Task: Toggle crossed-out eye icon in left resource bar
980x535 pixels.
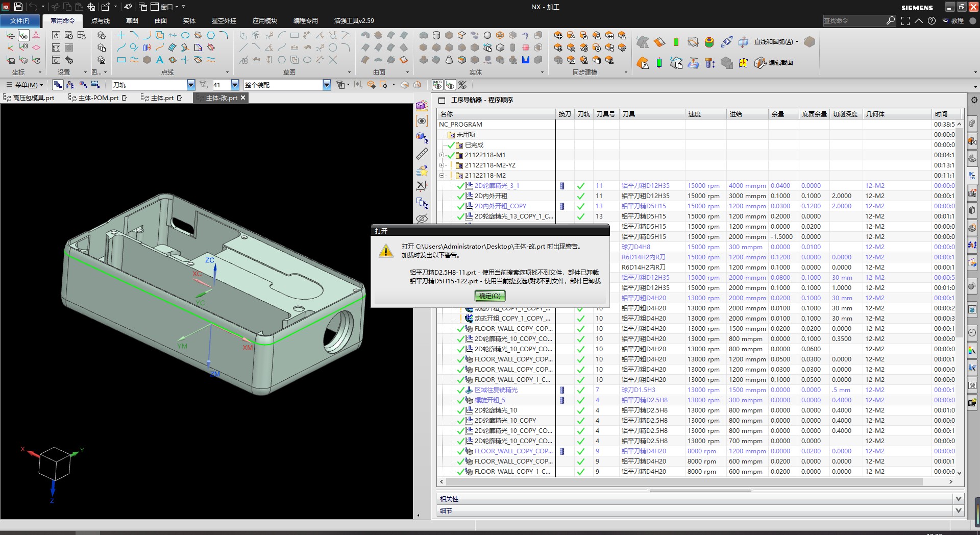Action: coord(422,218)
